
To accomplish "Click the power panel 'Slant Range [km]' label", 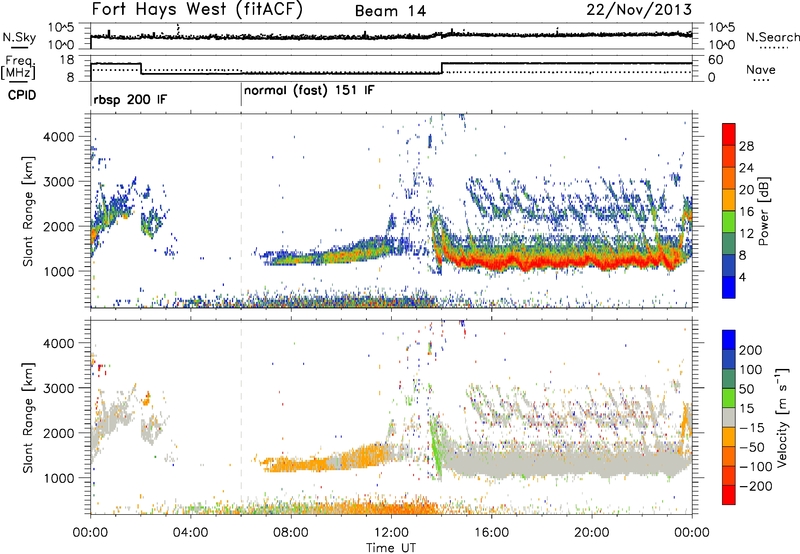I will [29, 211].
